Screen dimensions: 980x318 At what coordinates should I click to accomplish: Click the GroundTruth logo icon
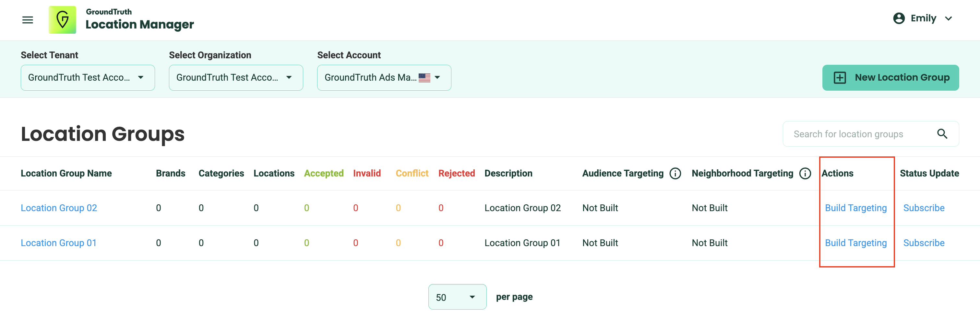coord(62,20)
